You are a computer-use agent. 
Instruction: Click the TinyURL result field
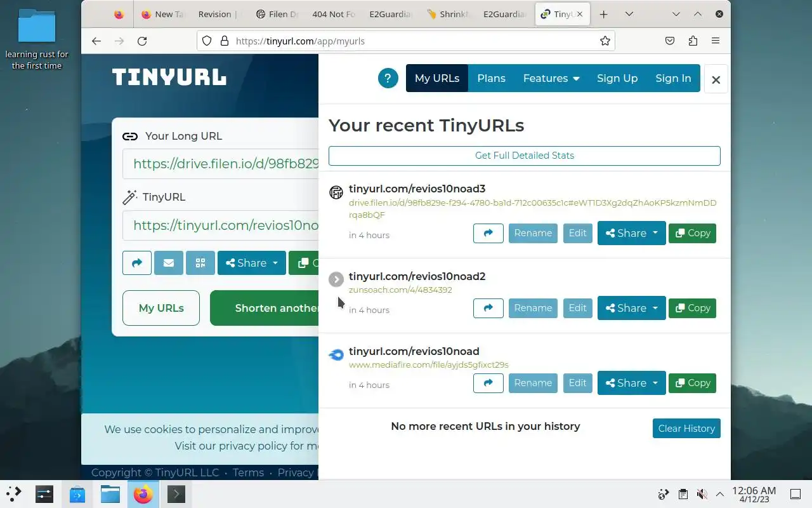tap(221, 225)
